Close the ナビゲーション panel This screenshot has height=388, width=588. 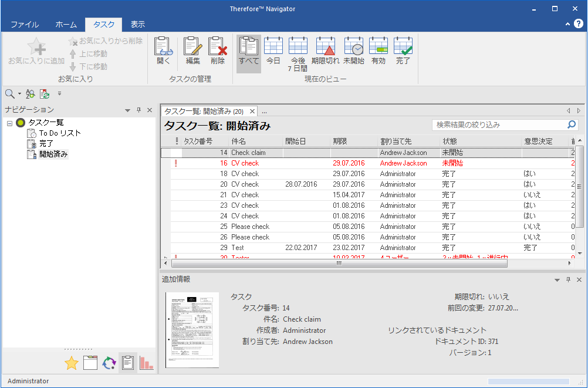pyautogui.click(x=150, y=110)
